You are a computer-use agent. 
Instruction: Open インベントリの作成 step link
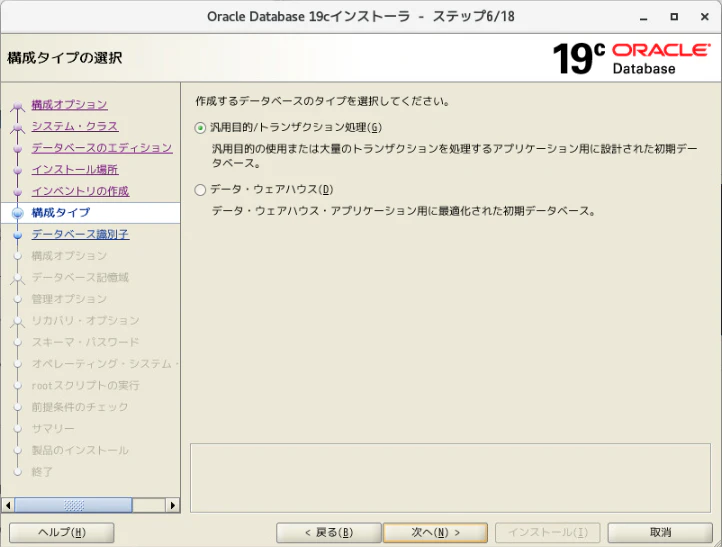pyautogui.click(x=80, y=191)
